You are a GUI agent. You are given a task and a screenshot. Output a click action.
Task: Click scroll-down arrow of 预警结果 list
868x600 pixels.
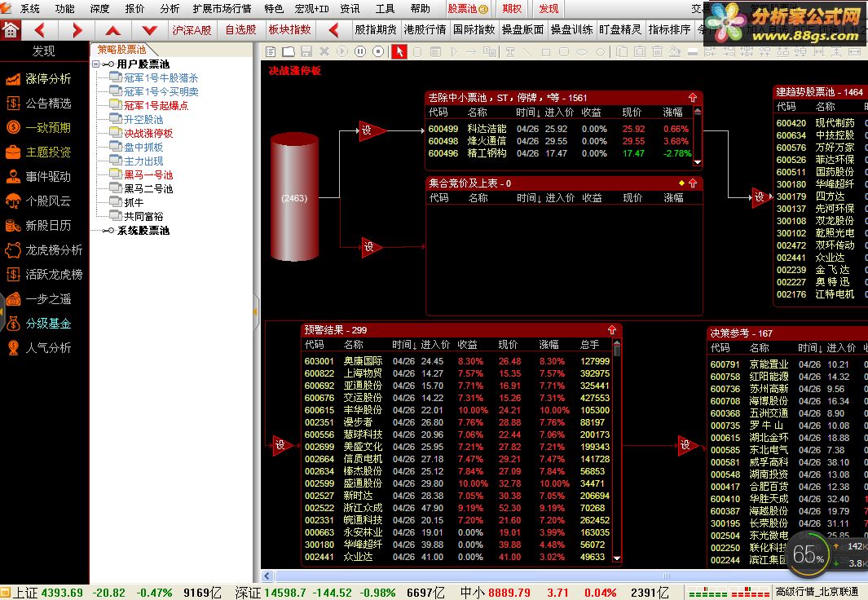click(x=617, y=558)
